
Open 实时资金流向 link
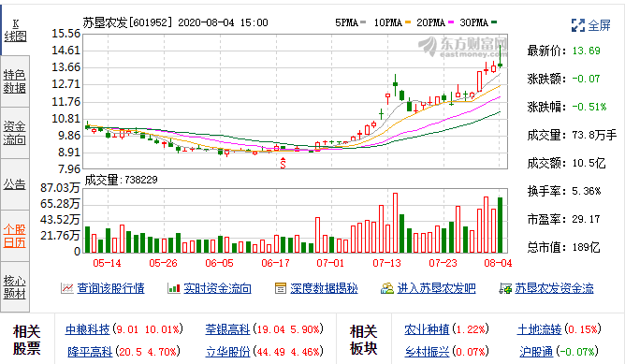click(217, 288)
